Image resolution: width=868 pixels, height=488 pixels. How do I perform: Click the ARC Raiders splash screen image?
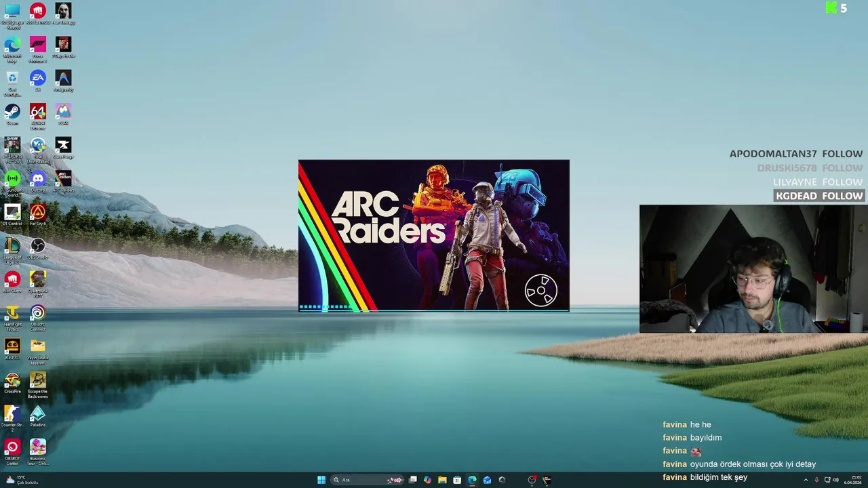[x=434, y=236]
